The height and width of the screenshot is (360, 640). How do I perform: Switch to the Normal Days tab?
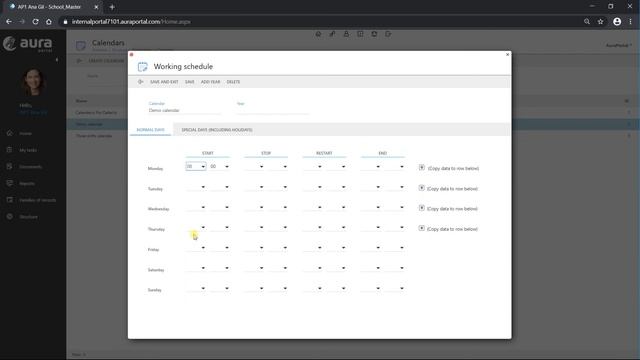150,130
